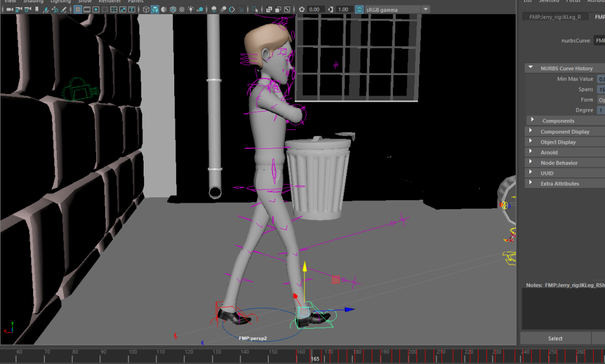Image resolution: width=605 pixels, height=364 pixels.
Task: Expand the Component Display section
Action: [531, 131]
